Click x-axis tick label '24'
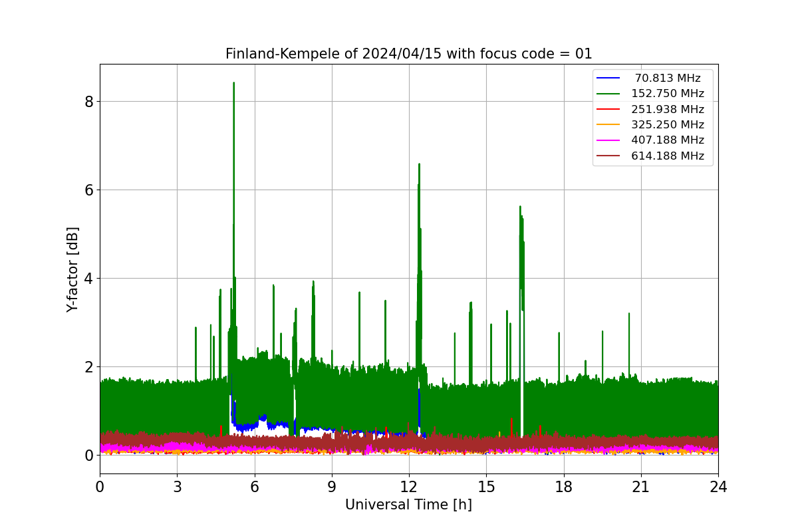The width and height of the screenshot is (798, 532). [x=718, y=486]
